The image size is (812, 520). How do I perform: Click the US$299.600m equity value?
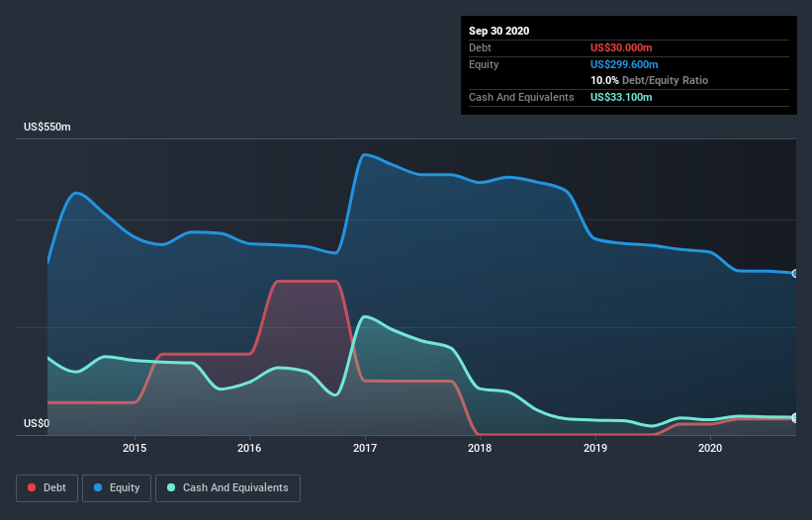click(624, 64)
